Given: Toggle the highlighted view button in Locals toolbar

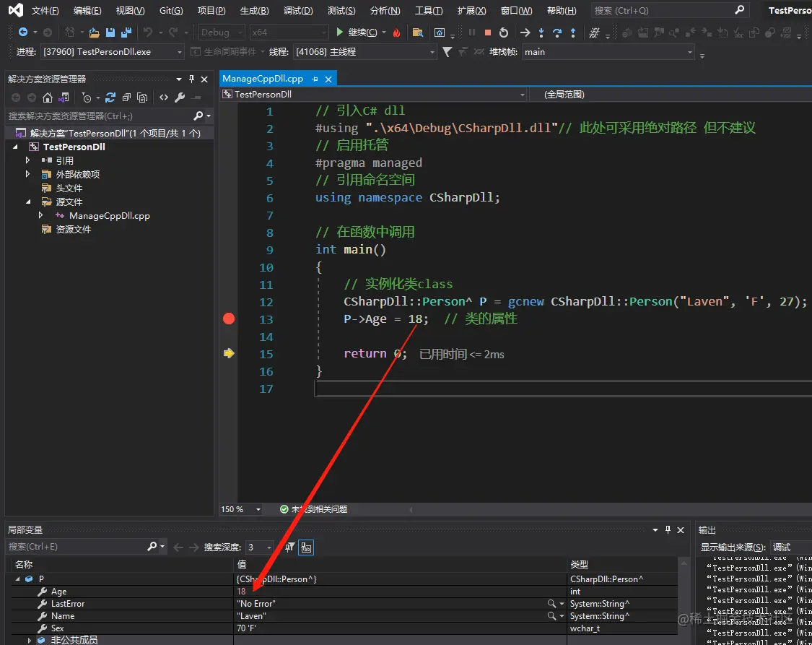Looking at the screenshot, I should 306,547.
